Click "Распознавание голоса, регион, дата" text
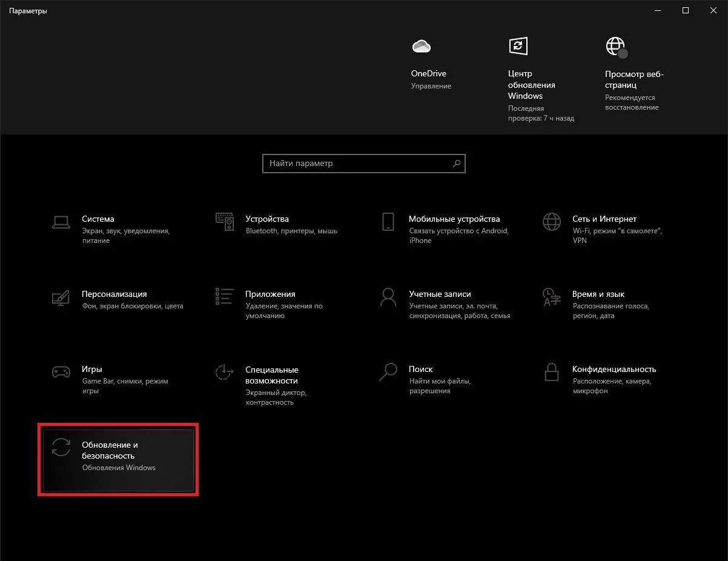Viewport: 728px width, 561px height. tap(611, 311)
